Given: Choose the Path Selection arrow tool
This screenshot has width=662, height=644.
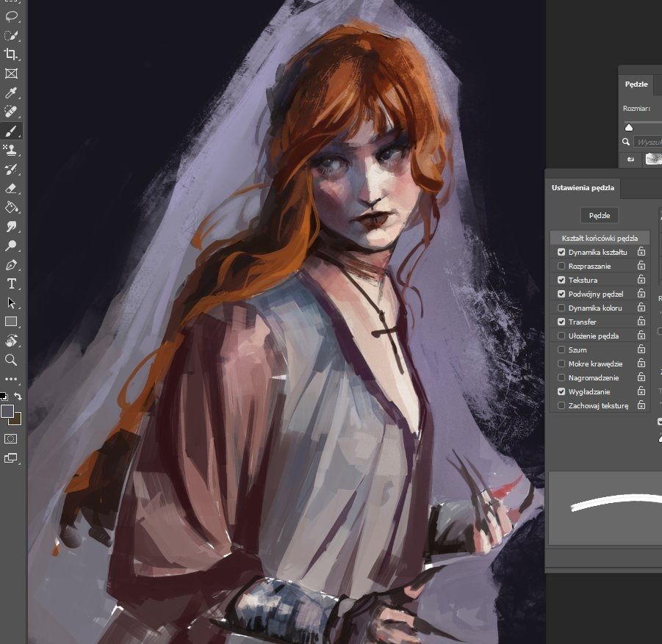Looking at the screenshot, I should tap(11, 303).
